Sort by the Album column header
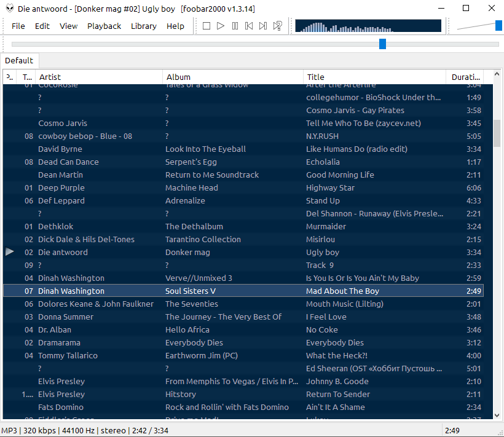Viewport: 504px width, 437px height. click(x=233, y=77)
